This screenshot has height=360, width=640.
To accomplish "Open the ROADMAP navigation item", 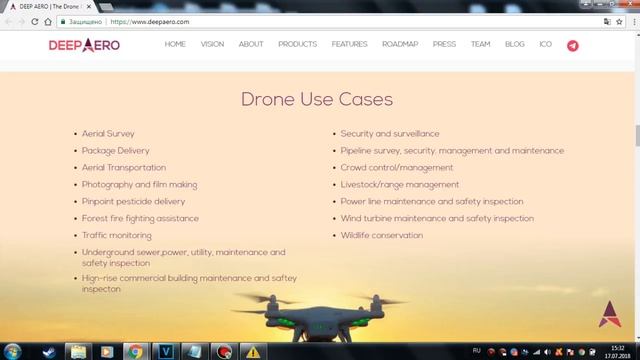I will point(400,44).
